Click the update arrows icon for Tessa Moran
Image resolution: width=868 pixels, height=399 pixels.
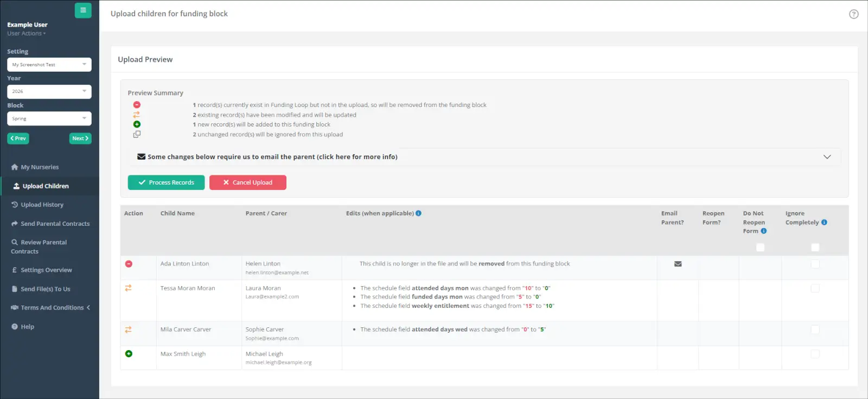(x=129, y=288)
